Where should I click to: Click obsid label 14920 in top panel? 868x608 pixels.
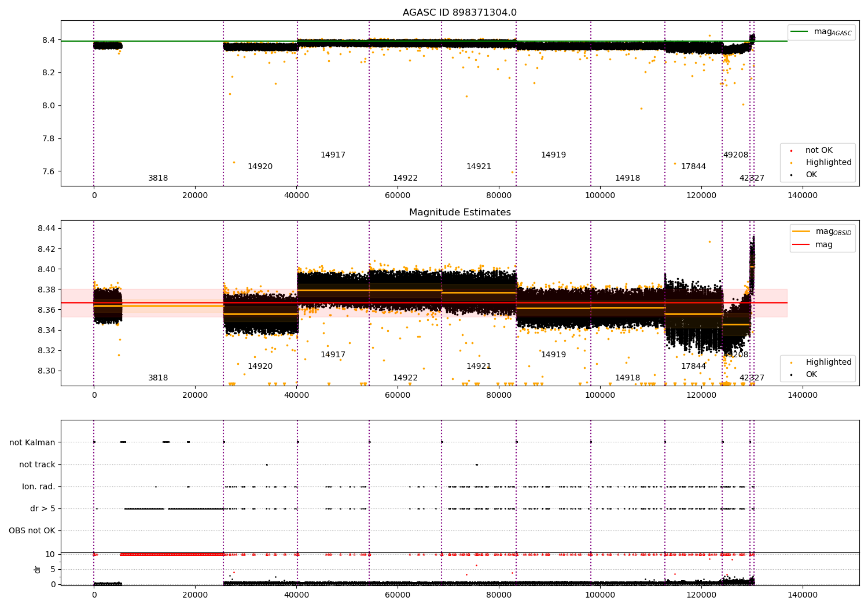(260, 167)
